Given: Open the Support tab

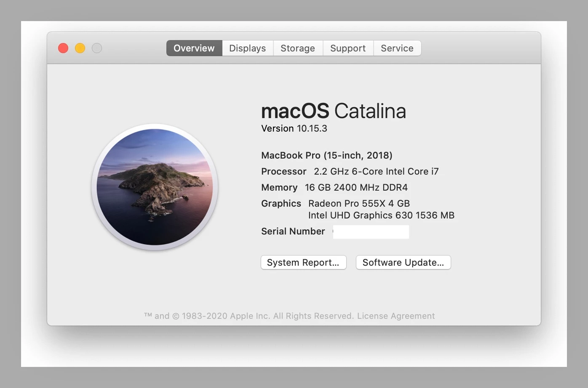Looking at the screenshot, I should 348,48.
